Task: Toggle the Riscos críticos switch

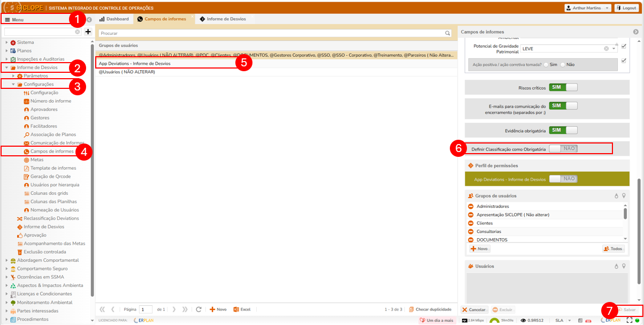Action: click(x=563, y=87)
